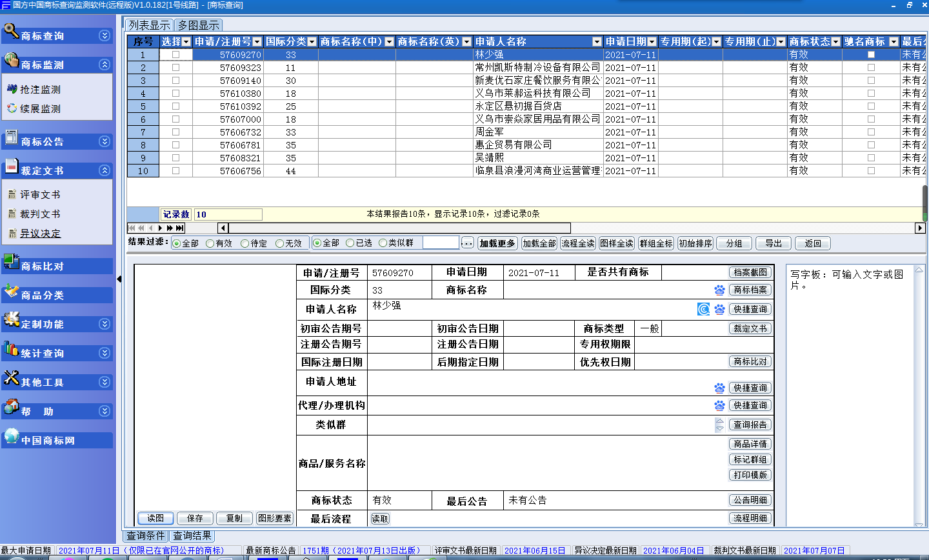Click the 异议决定 item icon
This screenshot has height=560, width=929.
click(x=12, y=233)
